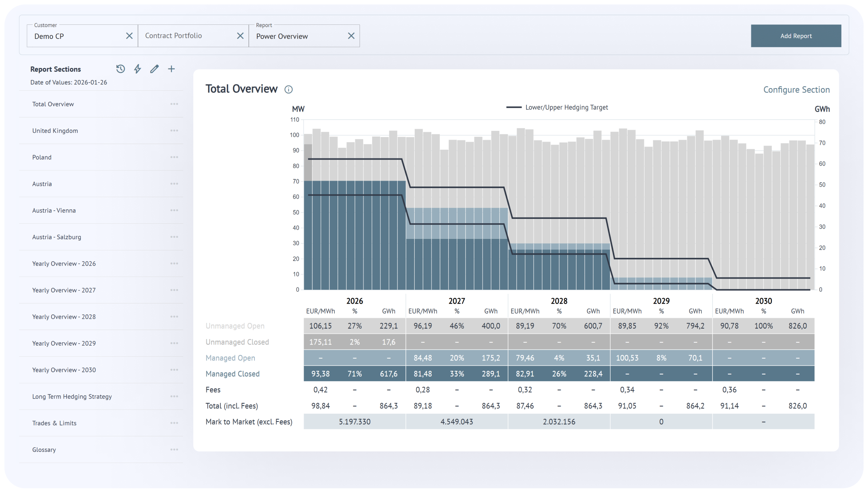This screenshot has height=493, width=868.
Task: Open the three-dot menu for Poland
Action: click(174, 157)
